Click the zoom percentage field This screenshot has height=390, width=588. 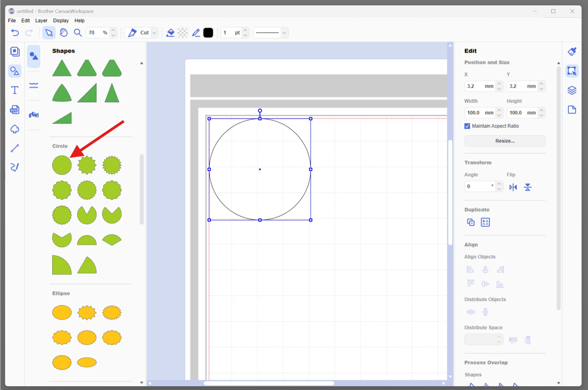point(98,33)
